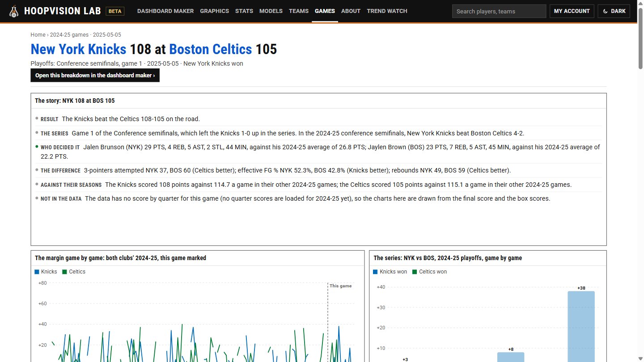Click the +8 series bar

pos(511,357)
